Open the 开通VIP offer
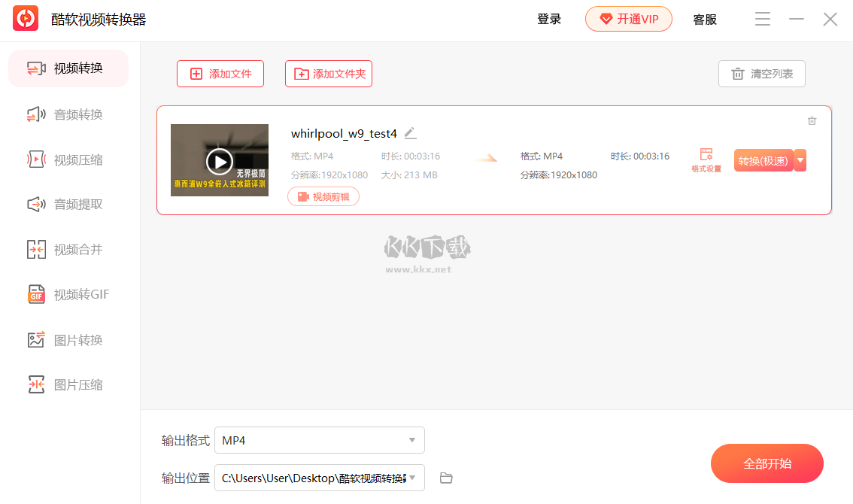853x504 pixels. pyautogui.click(x=629, y=19)
